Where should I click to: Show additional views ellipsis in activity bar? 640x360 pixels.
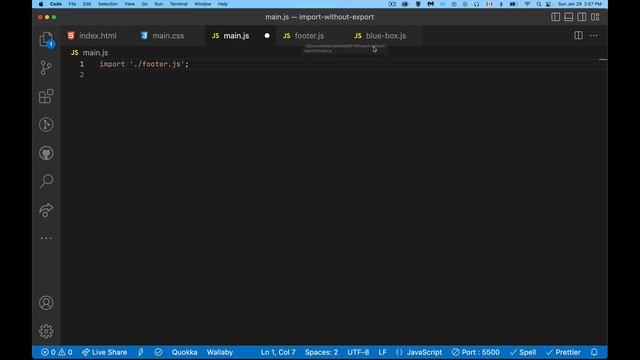(46, 238)
